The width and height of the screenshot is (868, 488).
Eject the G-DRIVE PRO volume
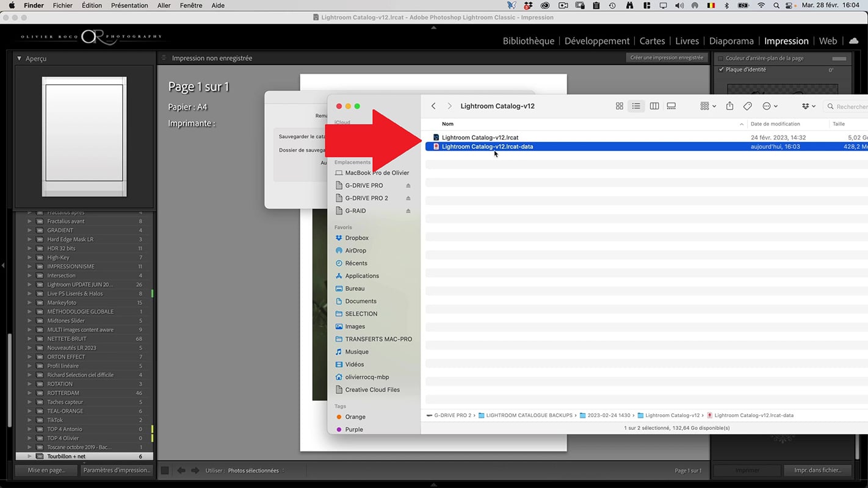[x=408, y=185]
